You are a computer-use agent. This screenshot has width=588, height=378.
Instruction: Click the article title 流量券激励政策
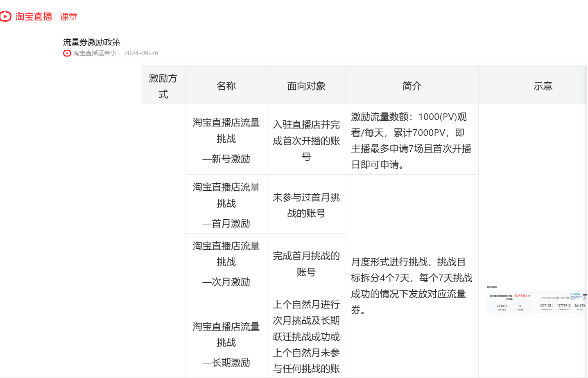coord(92,42)
